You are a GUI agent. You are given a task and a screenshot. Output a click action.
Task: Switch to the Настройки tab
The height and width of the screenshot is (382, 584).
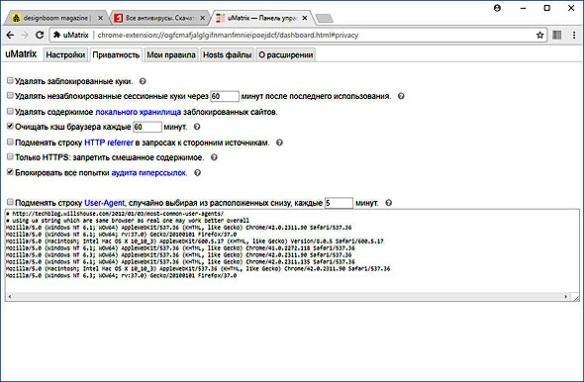pos(66,55)
